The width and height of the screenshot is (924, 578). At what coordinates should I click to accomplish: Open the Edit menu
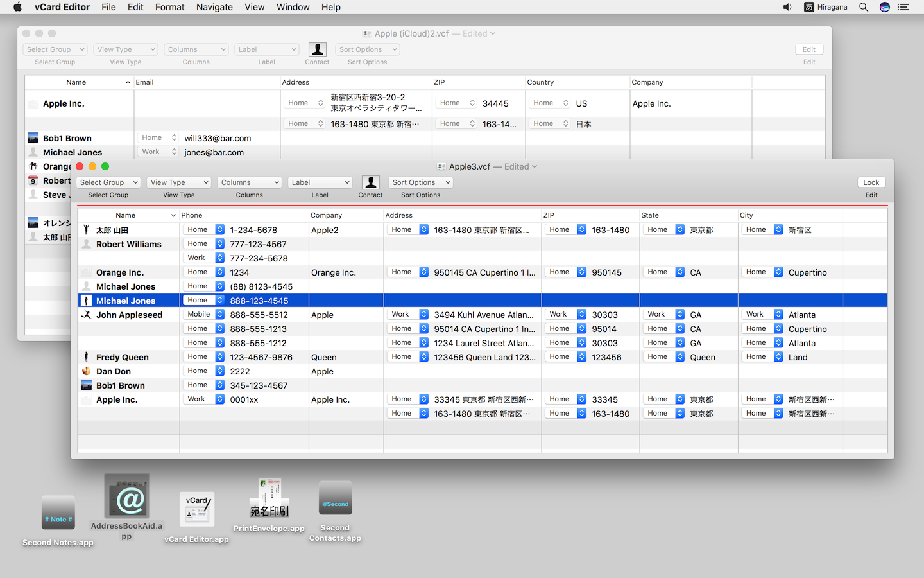135,7
